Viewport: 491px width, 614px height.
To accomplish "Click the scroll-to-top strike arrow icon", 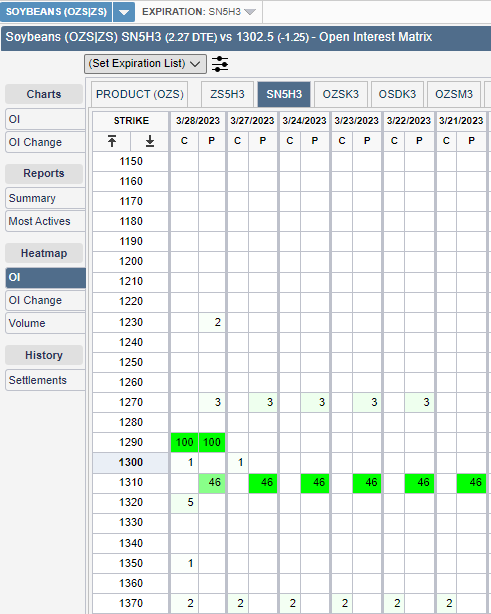I will (x=112, y=141).
